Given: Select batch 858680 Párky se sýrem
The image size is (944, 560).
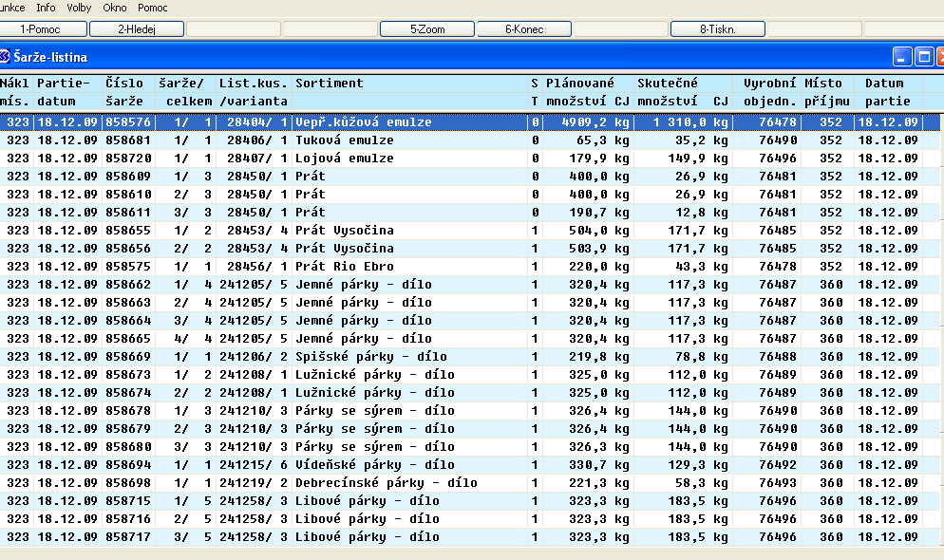Looking at the screenshot, I should 469,447.
